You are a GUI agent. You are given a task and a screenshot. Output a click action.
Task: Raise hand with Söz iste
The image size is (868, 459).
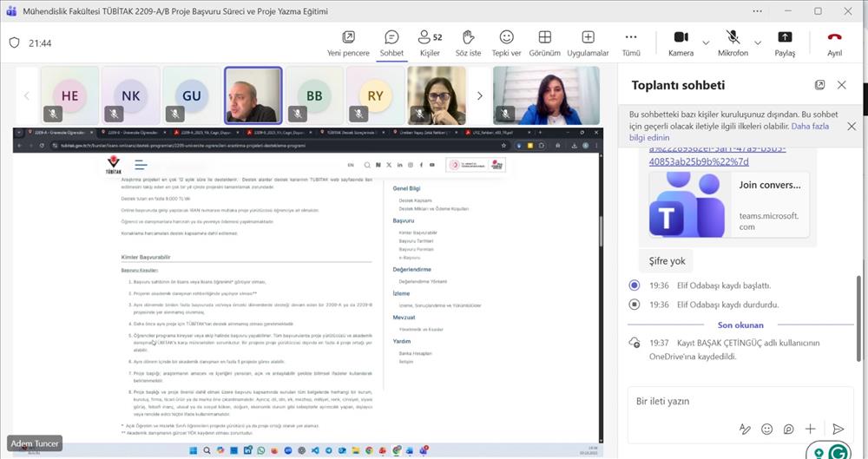click(468, 37)
